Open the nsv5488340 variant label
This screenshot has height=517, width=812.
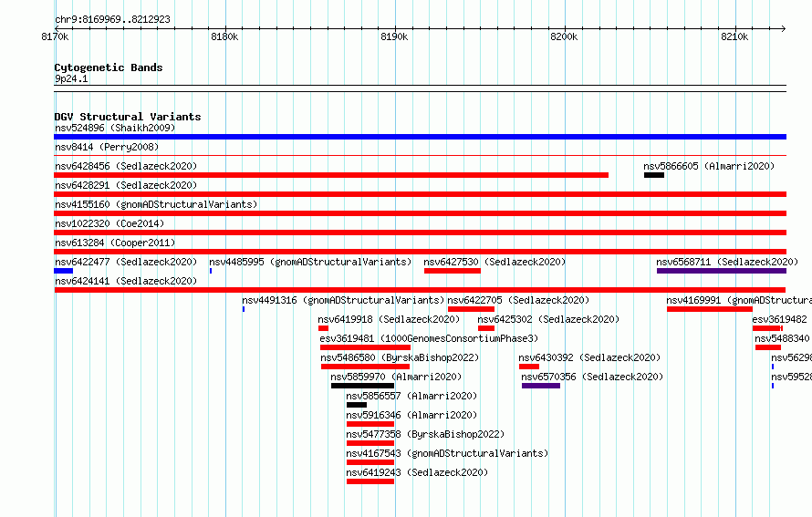click(x=782, y=338)
